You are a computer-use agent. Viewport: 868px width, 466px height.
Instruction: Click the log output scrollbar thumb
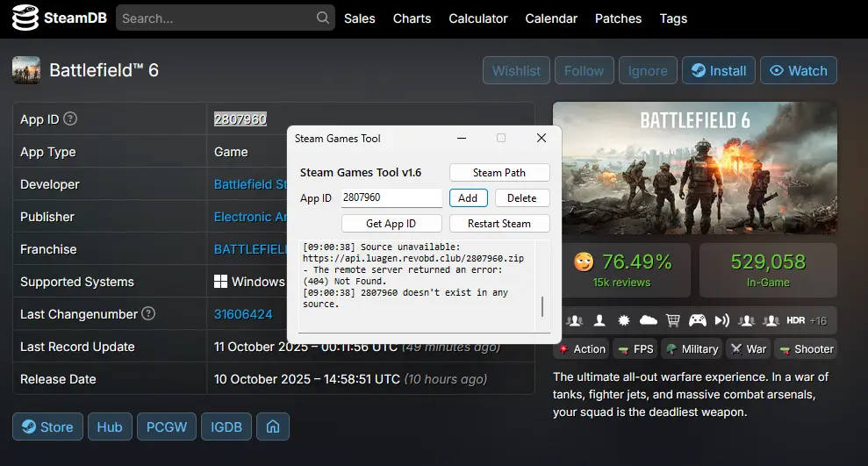542,306
